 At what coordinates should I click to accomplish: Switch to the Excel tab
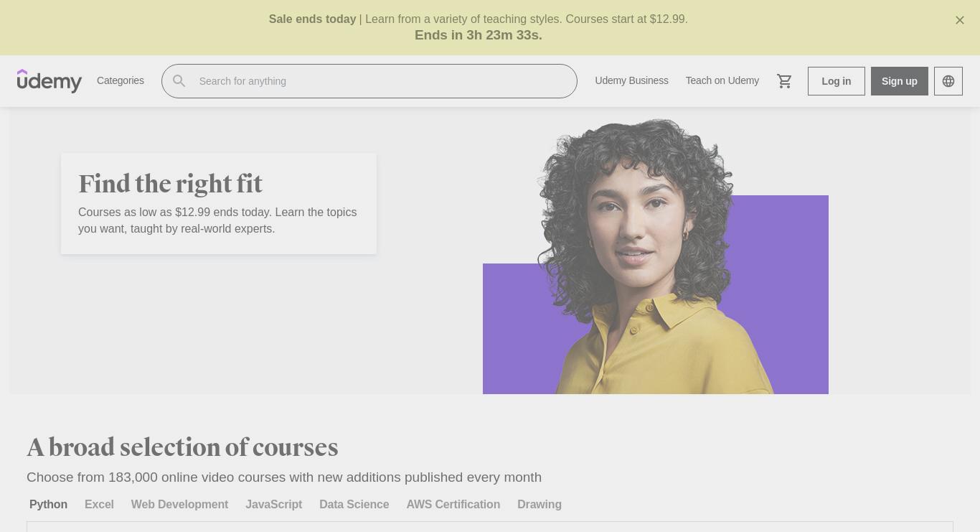(99, 504)
